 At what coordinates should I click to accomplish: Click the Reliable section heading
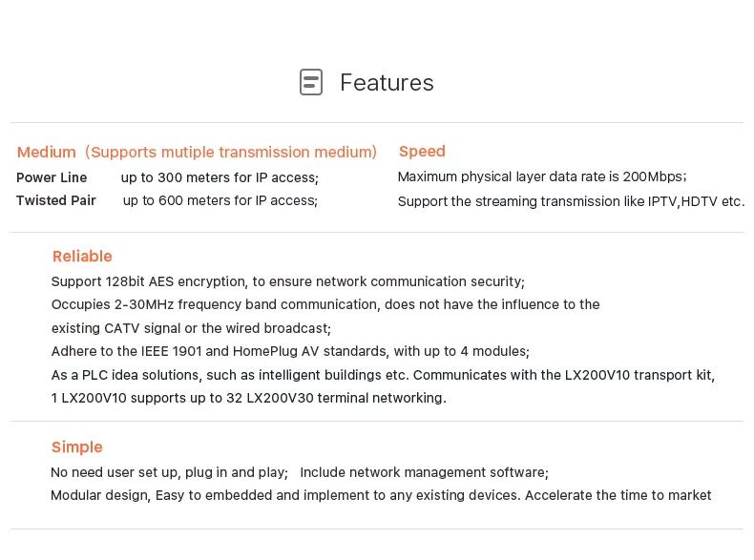82,257
